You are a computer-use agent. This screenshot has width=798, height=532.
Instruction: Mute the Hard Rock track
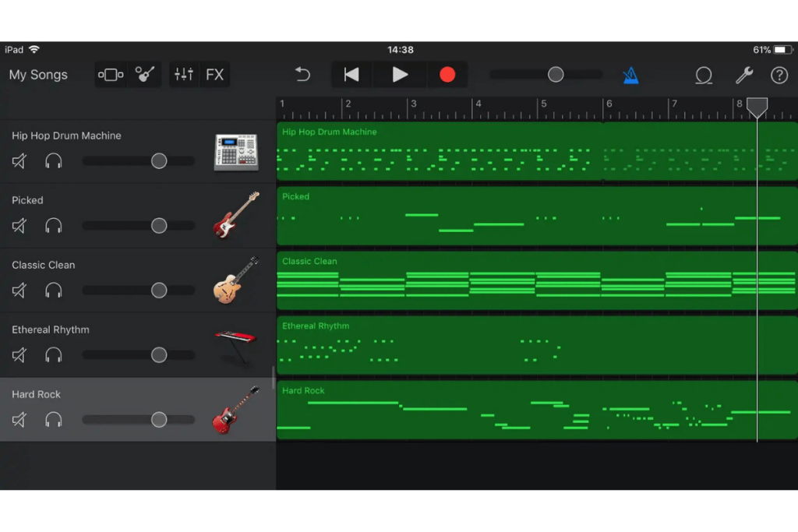(19, 420)
